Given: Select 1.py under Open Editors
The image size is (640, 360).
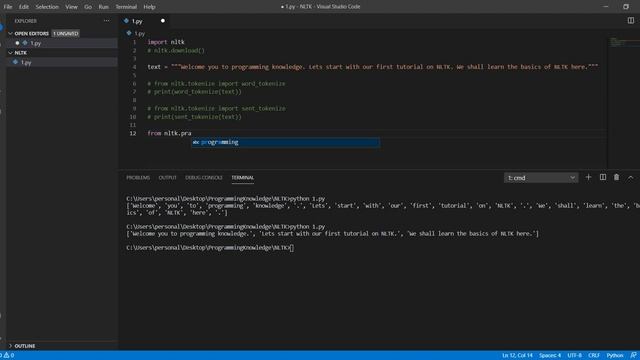Looking at the screenshot, I should tap(62, 43).
